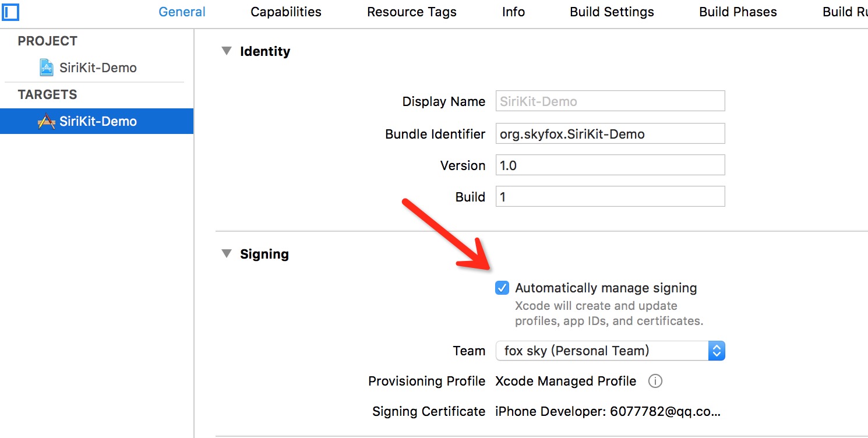Click the Version label
This screenshot has width=868, height=438.
pyautogui.click(x=463, y=165)
